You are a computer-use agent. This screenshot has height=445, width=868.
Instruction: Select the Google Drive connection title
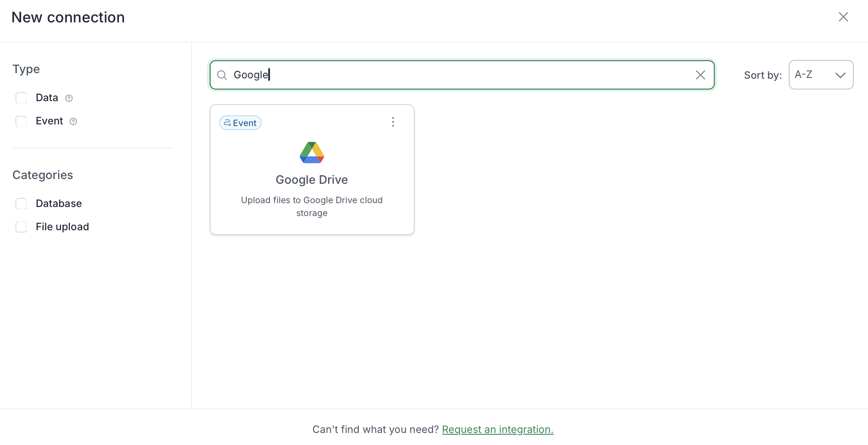coord(312,180)
